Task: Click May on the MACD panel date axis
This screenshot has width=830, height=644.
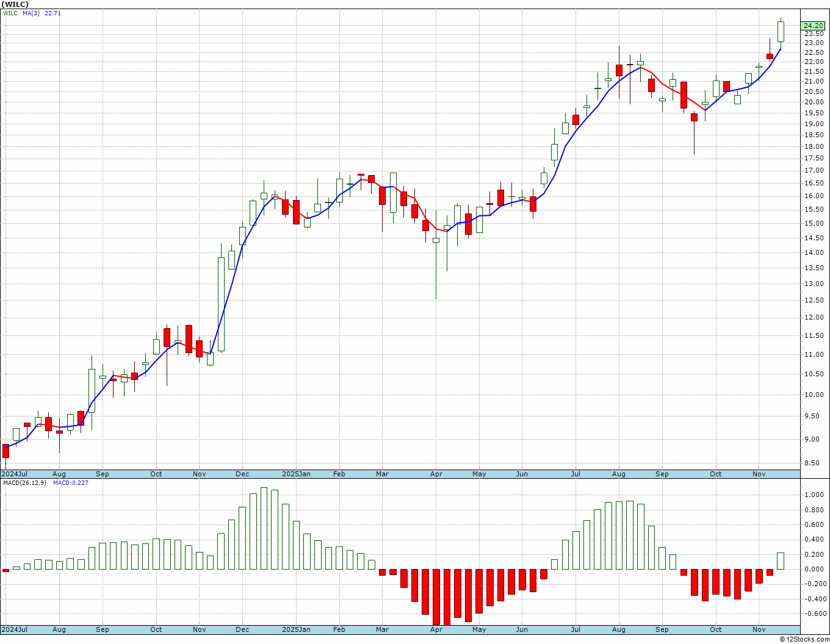Action: pos(479,629)
